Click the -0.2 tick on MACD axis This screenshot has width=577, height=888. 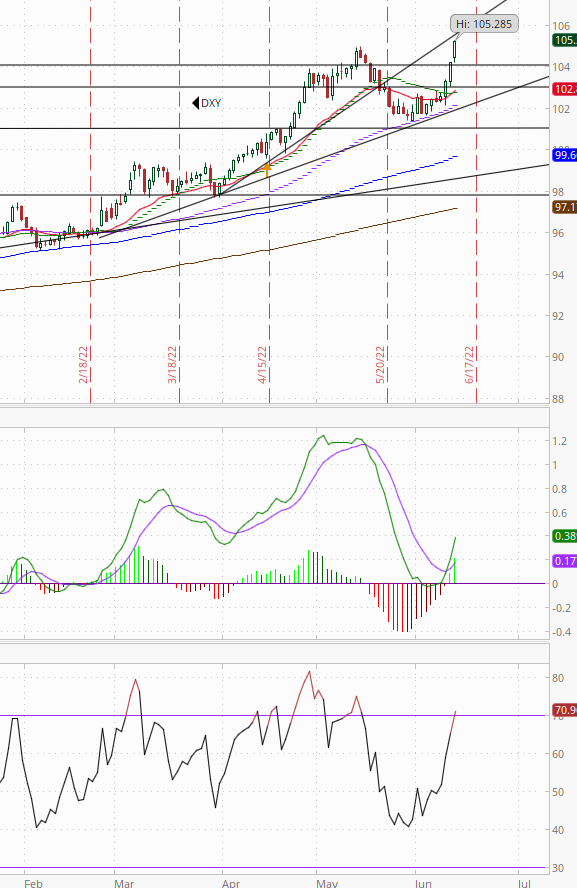pyautogui.click(x=562, y=608)
